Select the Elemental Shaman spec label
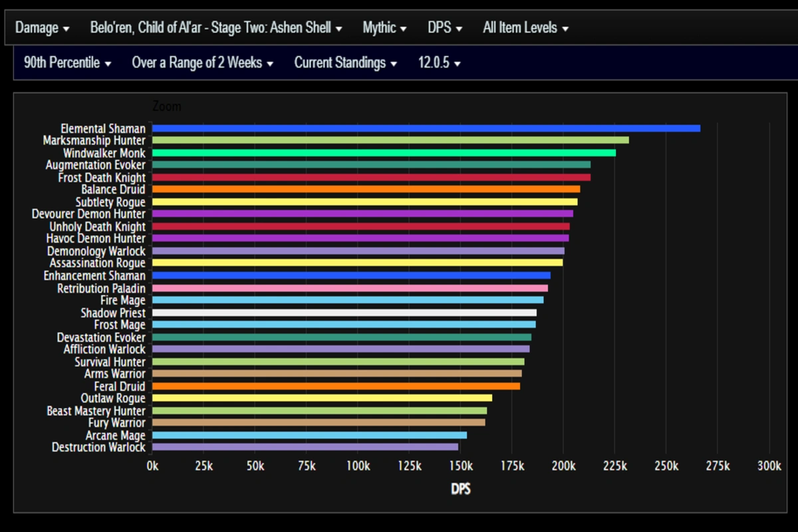 click(103, 128)
